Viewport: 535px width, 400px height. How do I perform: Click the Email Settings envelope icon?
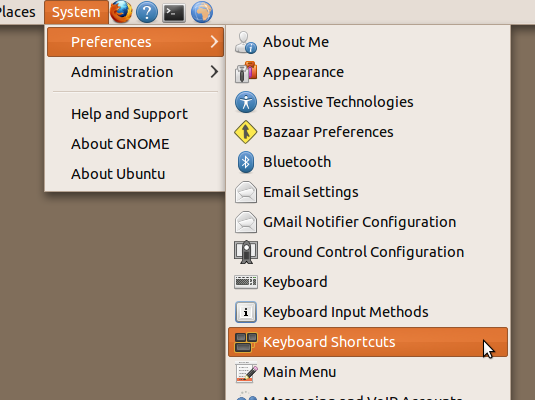point(246,192)
